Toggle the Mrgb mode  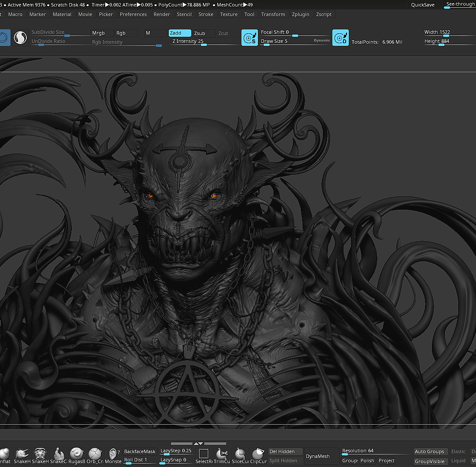click(102, 33)
